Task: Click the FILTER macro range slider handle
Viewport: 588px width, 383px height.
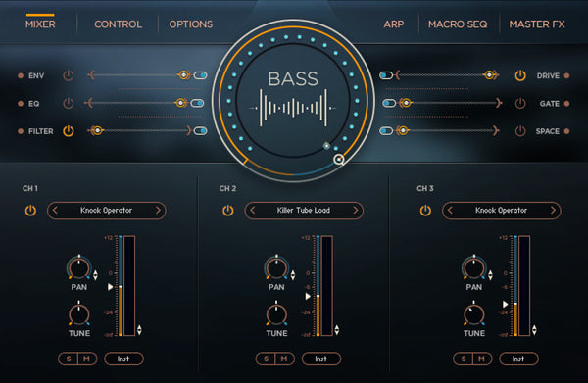Action: coord(97,130)
